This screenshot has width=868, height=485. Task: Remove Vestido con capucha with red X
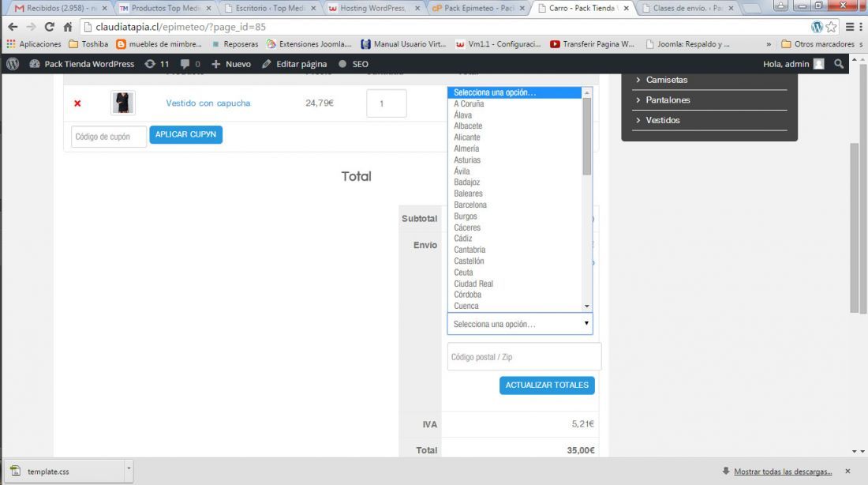(x=77, y=103)
